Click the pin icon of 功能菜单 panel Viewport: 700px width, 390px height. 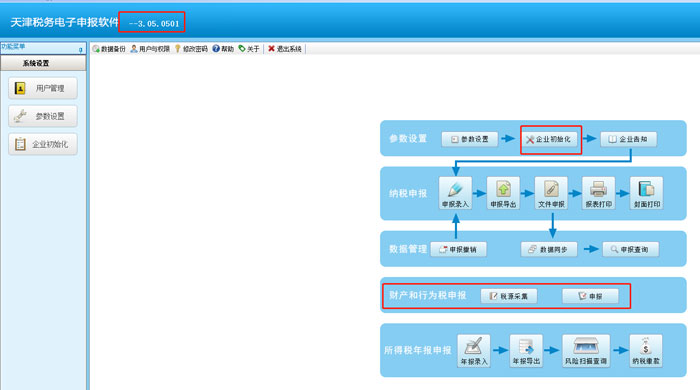[81, 50]
